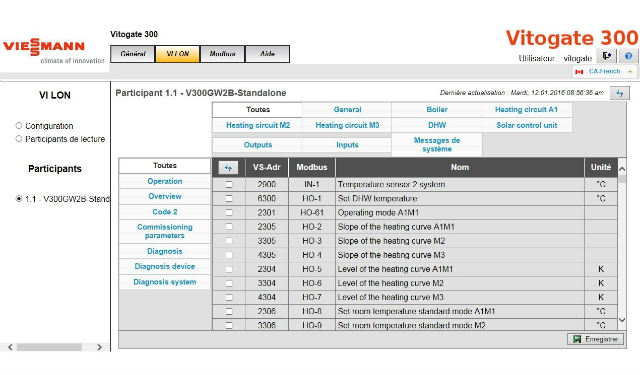Check Set room temperature standard mode M2
Viewport: 640px width, 375px height.
point(229,325)
